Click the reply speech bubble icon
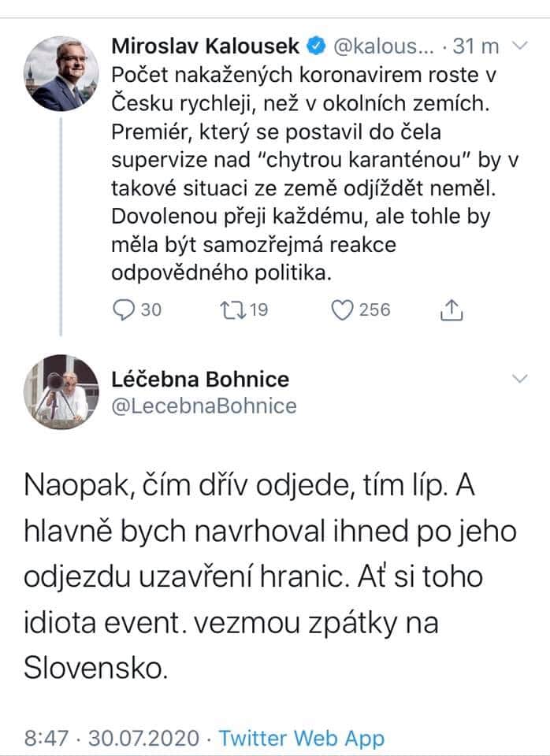The width and height of the screenshot is (550, 756). (124, 310)
